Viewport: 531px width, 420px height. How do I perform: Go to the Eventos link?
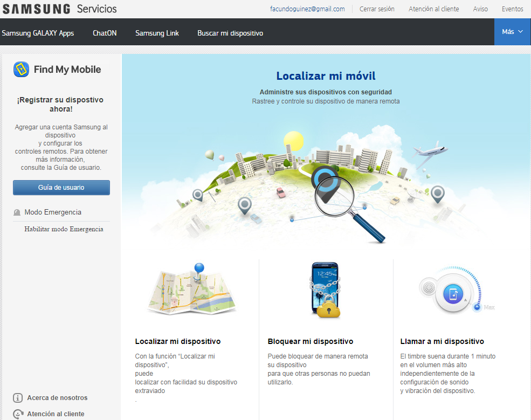(x=512, y=9)
